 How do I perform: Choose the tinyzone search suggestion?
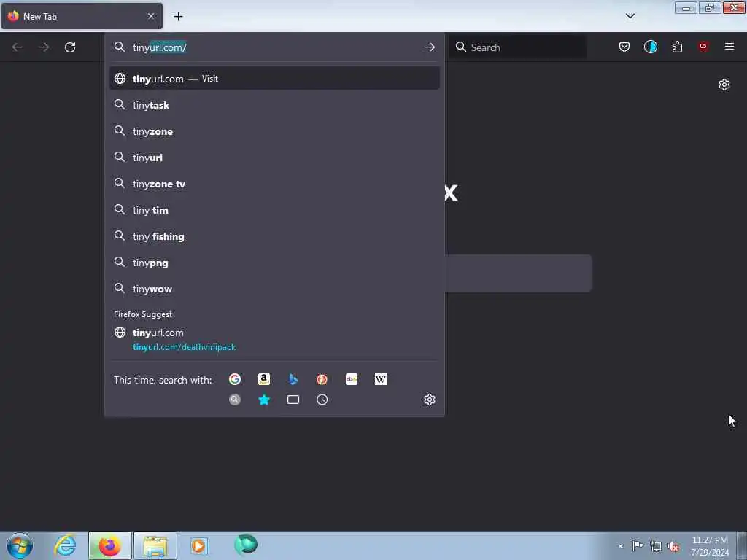(x=274, y=131)
